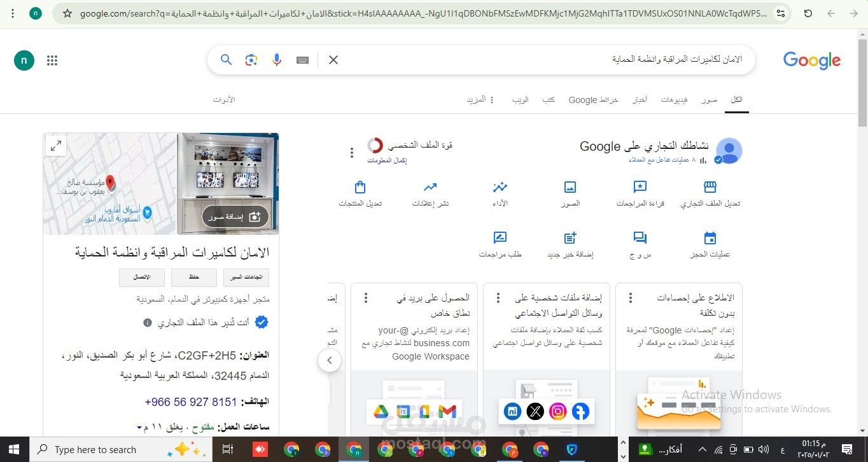Open Task View on the taskbar
The width and height of the screenshot is (868, 462).
[x=227, y=449]
